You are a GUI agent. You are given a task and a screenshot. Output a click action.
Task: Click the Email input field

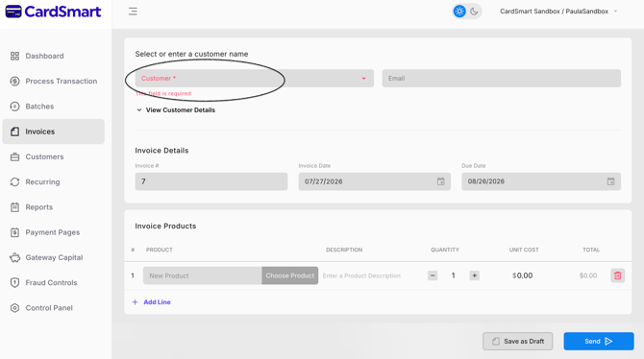[x=501, y=79]
